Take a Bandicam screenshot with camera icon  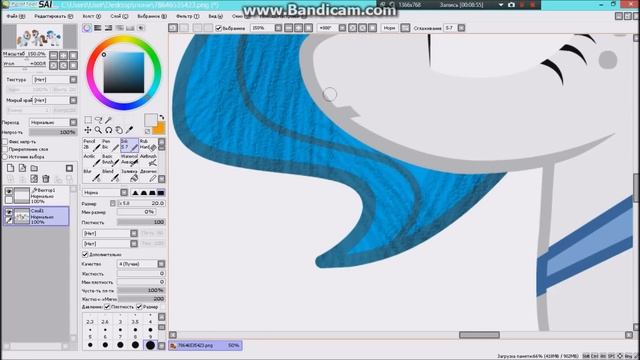tap(511, 4)
